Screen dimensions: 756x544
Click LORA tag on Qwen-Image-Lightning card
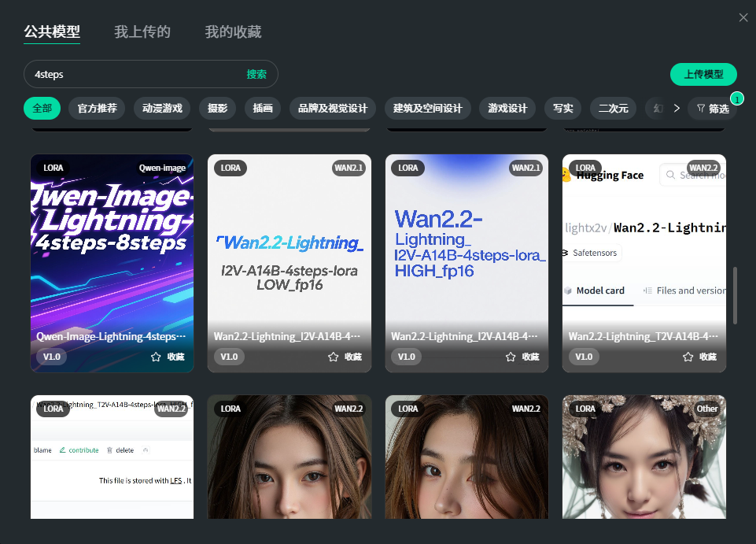pos(53,168)
